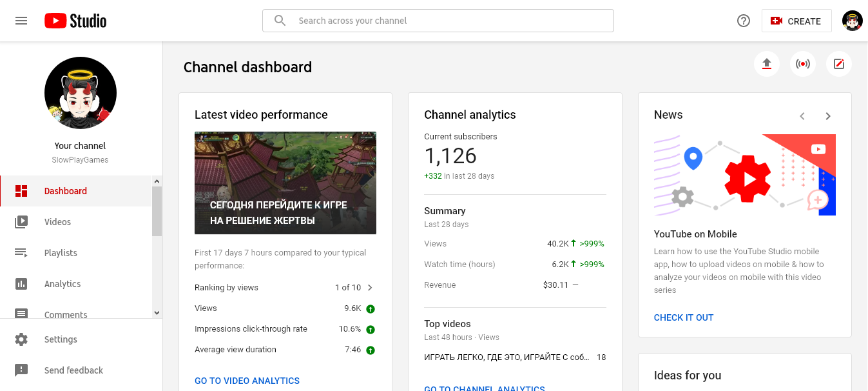Image resolution: width=868 pixels, height=391 pixels.
Task: Open Analytics via its sidebar icon
Action: (x=21, y=284)
